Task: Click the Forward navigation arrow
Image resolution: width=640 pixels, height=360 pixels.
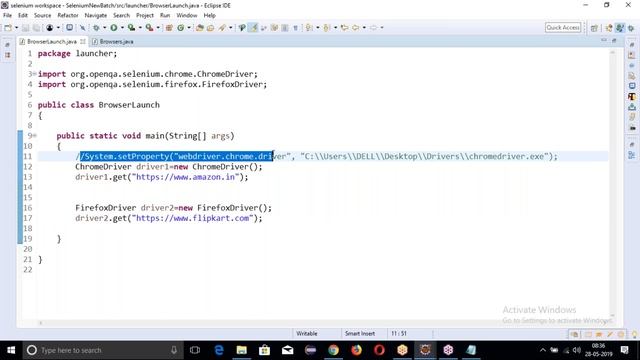Action: (x=373, y=28)
